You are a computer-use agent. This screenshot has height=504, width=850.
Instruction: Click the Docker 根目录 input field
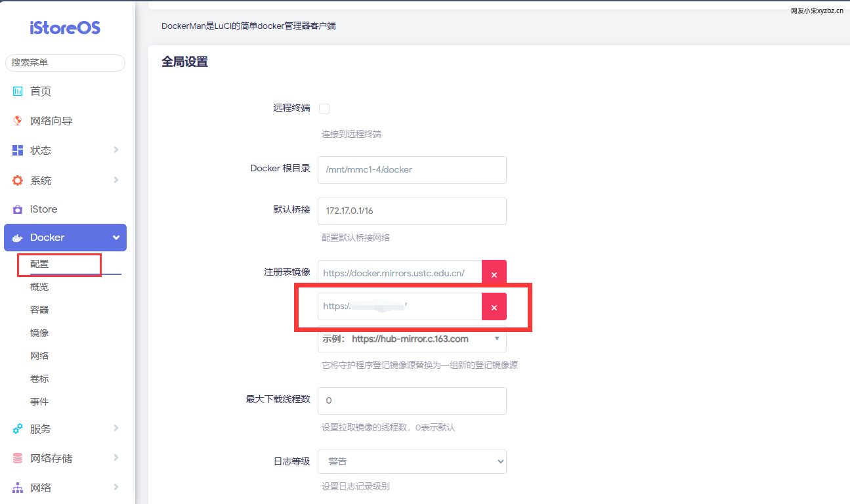point(412,169)
